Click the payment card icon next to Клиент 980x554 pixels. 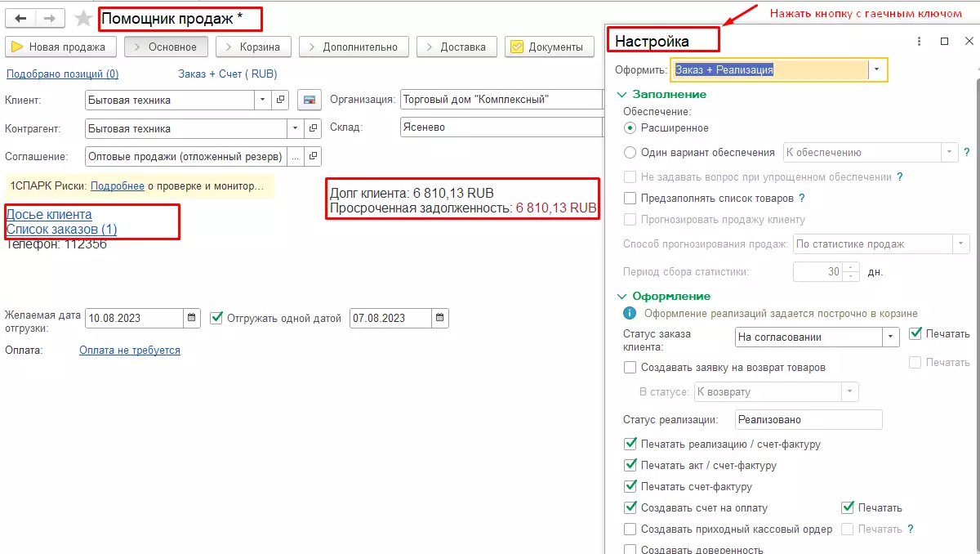(309, 100)
